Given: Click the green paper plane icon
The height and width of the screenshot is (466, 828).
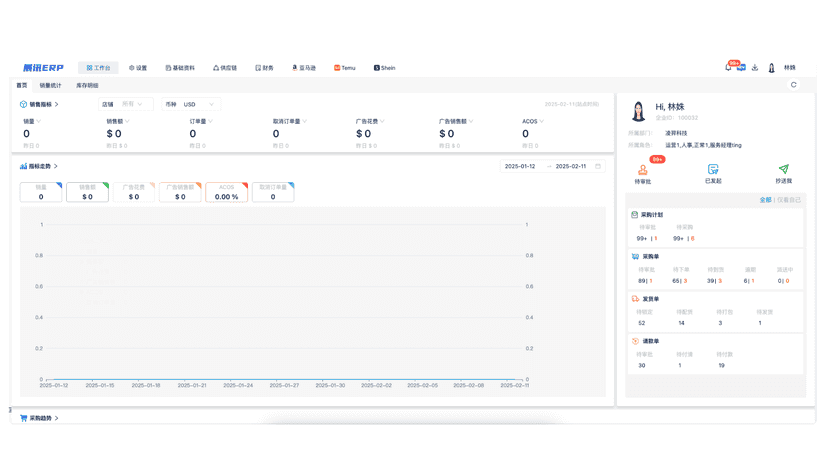Looking at the screenshot, I should pyautogui.click(x=784, y=169).
